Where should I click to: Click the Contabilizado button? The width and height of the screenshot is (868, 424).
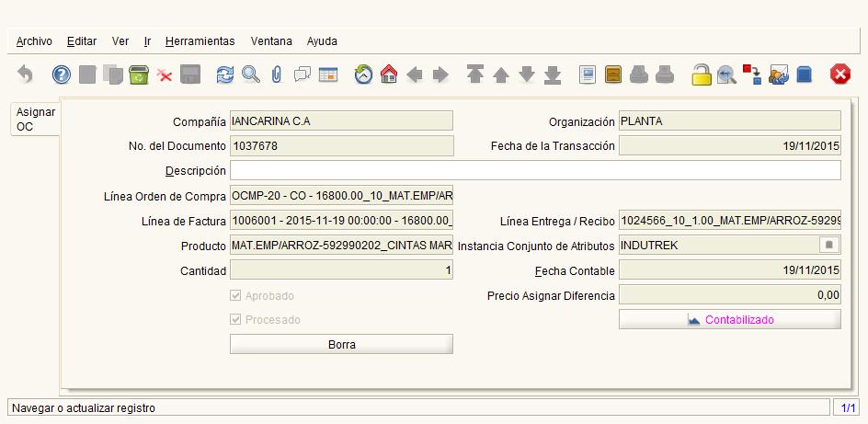(x=729, y=320)
